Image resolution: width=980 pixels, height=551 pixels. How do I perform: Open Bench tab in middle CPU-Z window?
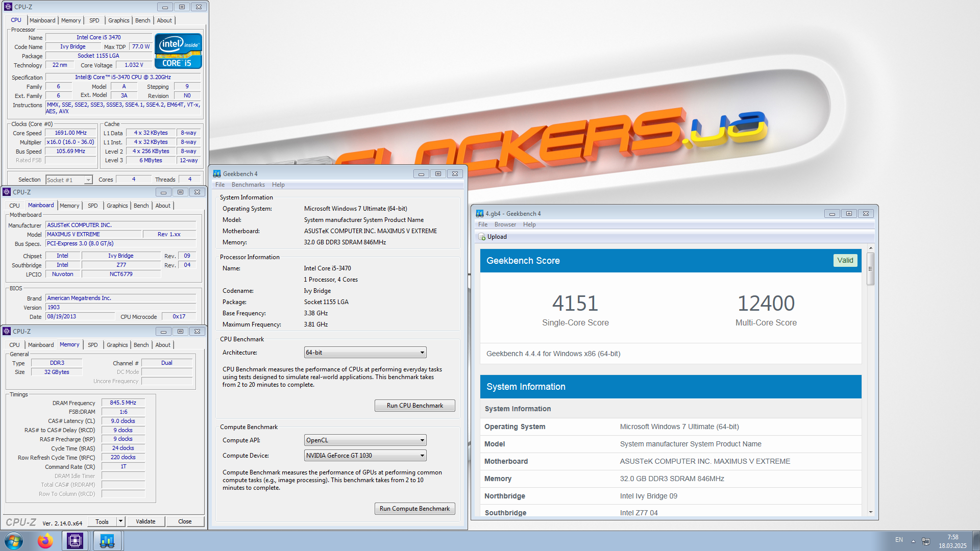click(141, 206)
